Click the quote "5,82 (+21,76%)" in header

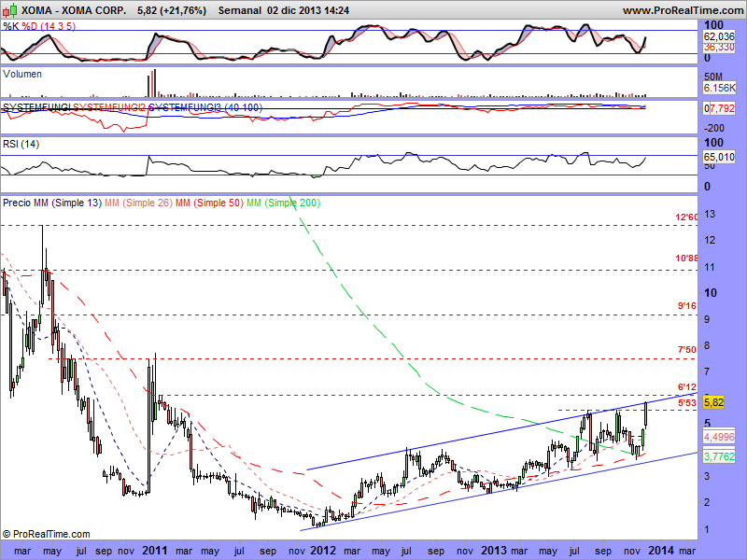pyautogui.click(x=172, y=10)
